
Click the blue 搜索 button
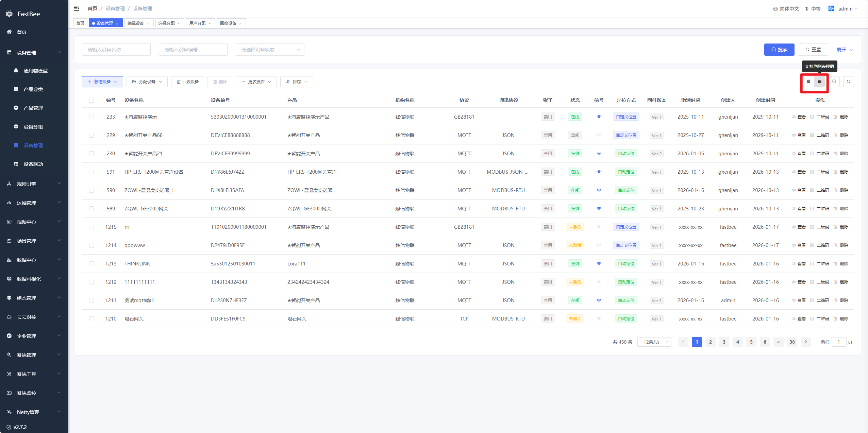point(779,50)
